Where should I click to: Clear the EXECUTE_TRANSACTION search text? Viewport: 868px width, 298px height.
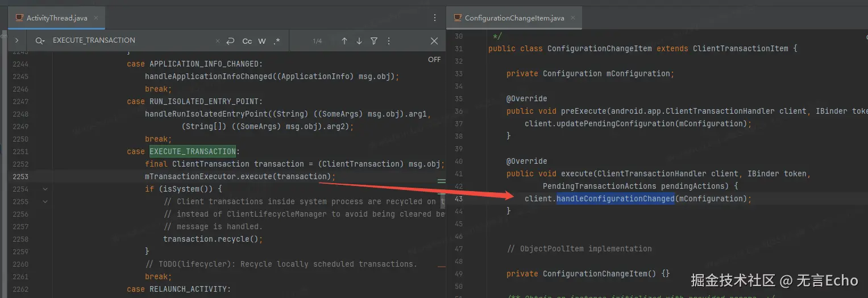pyautogui.click(x=217, y=41)
